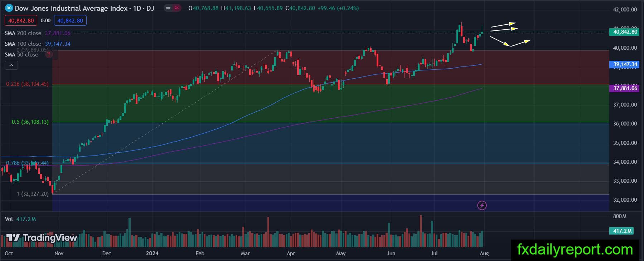Click the purple 37,881.06 price axis tag
The image size is (644, 261).
click(625, 88)
